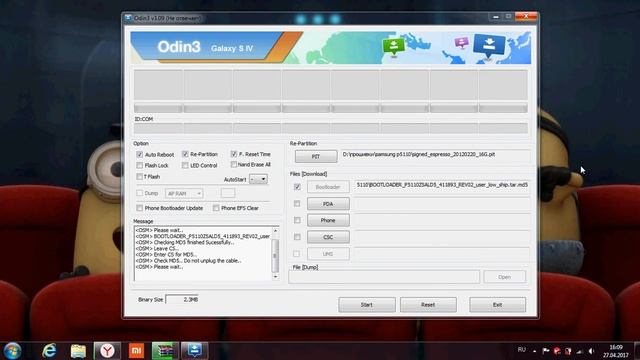The height and width of the screenshot is (360, 640).
Task: Open the network signal tray icon
Action: (x=580, y=351)
